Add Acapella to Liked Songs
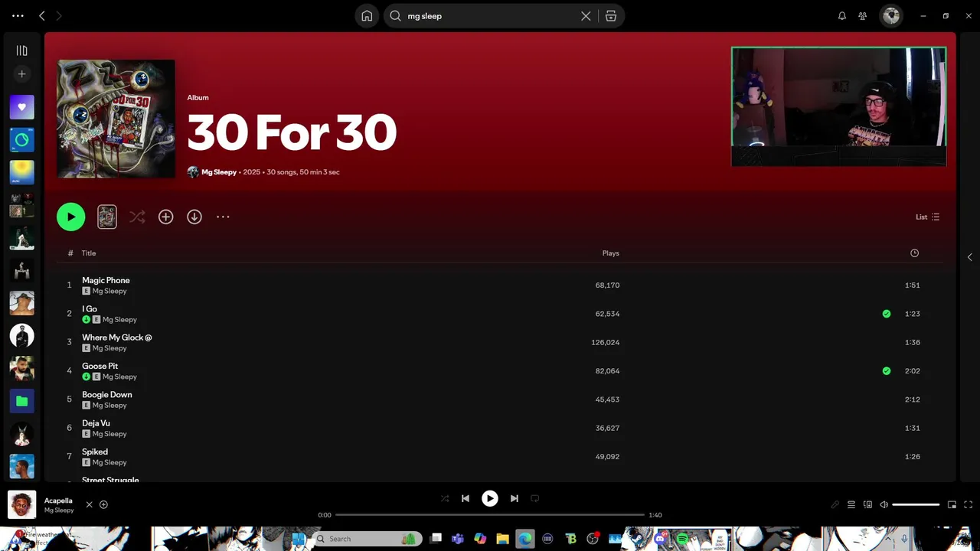Viewport: 980px width, 551px height. (x=103, y=504)
